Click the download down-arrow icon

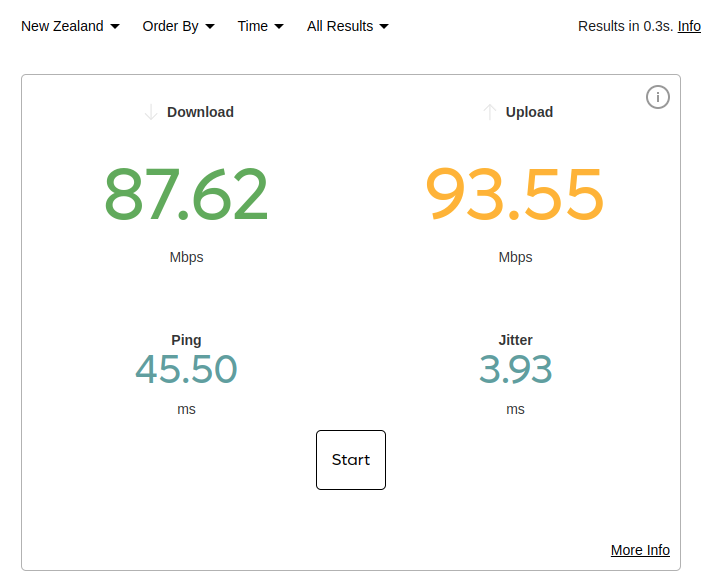coord(151,112)
